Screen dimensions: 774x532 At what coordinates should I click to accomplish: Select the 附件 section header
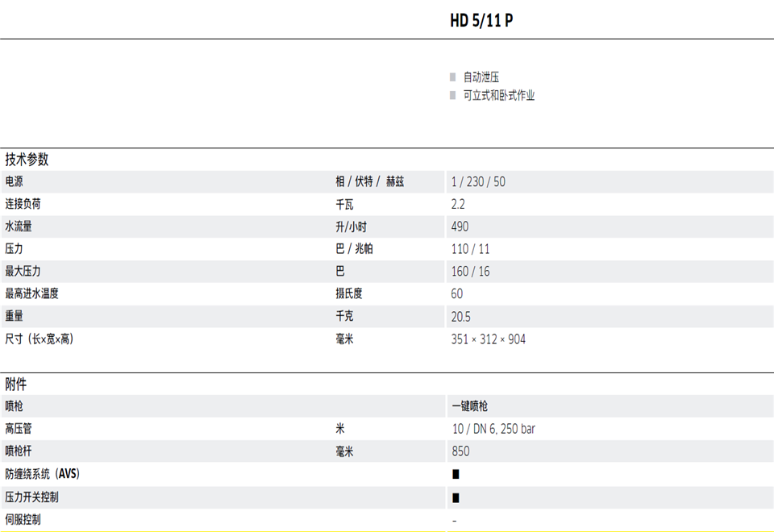point(16,384)
